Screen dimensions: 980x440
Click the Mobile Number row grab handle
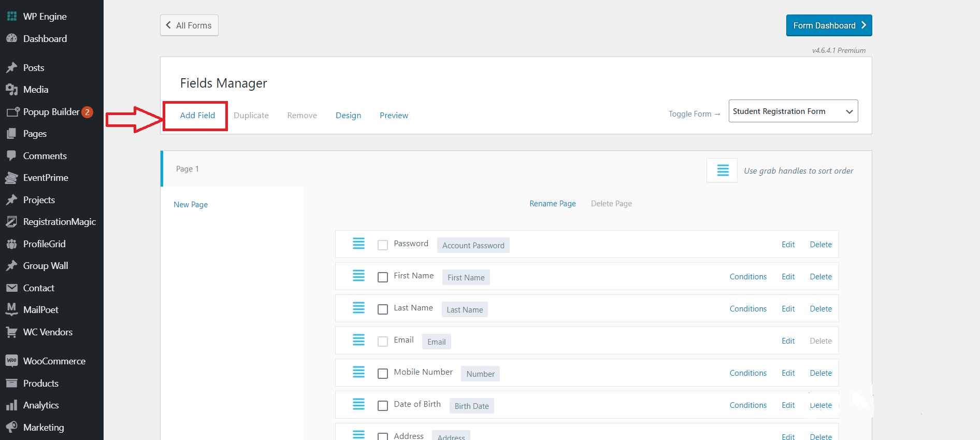point(358,372)
